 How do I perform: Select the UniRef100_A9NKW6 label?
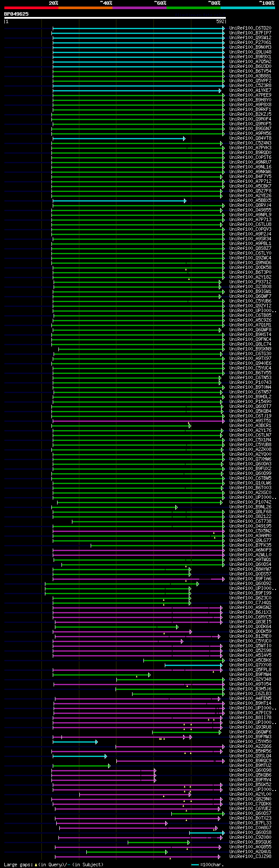click(x=250, y=172)
